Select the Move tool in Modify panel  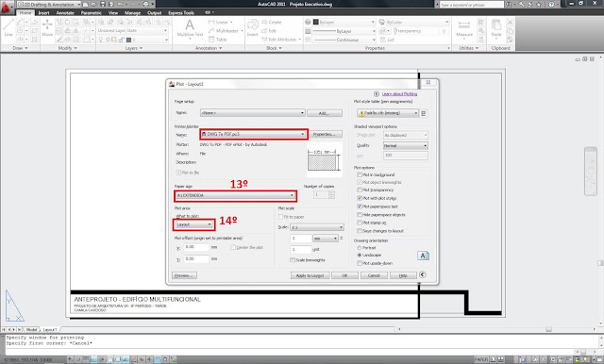[47, 27]
